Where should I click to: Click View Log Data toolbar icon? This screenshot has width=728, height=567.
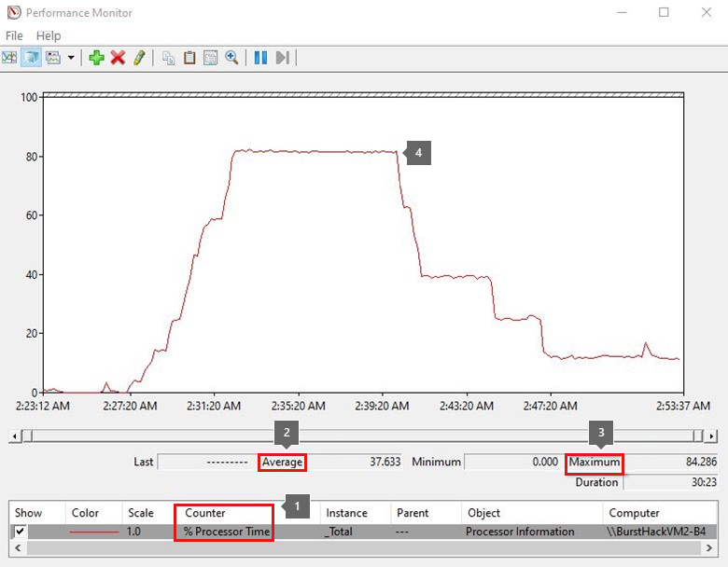pyautogui.click(x=31, y=58)
